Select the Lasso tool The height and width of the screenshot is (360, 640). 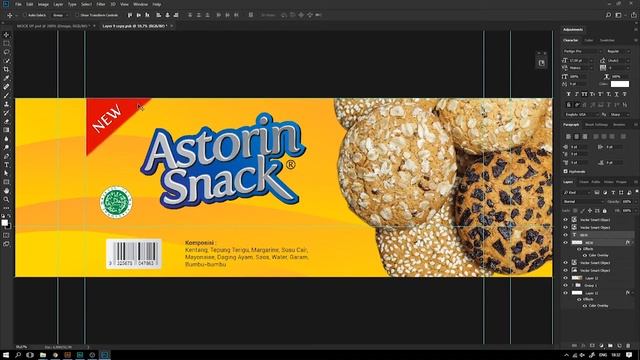tap(6, 52)
